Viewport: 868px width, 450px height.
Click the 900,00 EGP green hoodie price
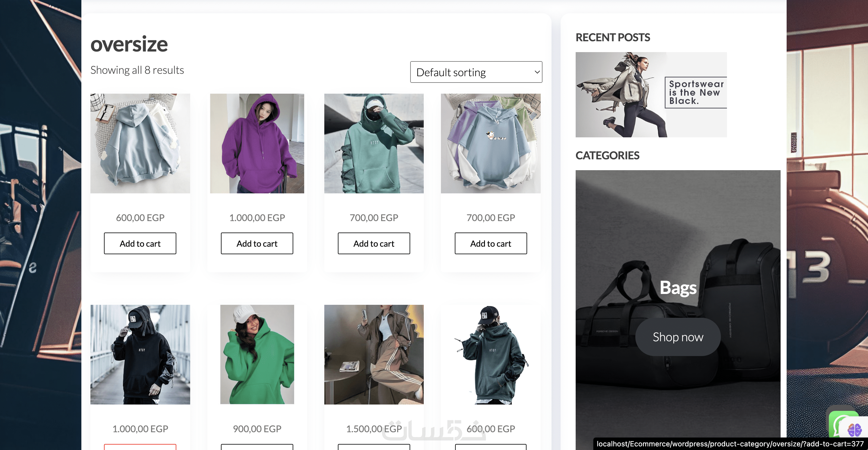(x=257, y=429)
